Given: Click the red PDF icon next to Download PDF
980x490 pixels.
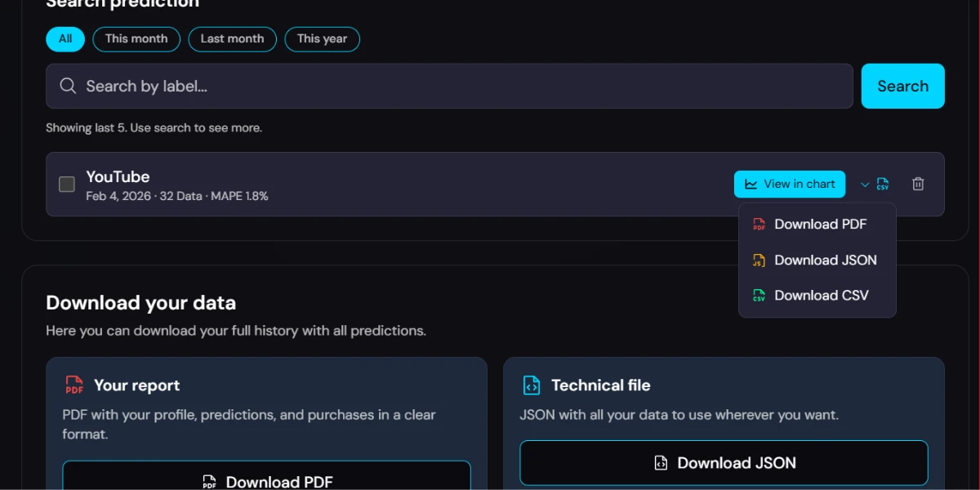Looking at the screenshot, I should coord(759,224).
